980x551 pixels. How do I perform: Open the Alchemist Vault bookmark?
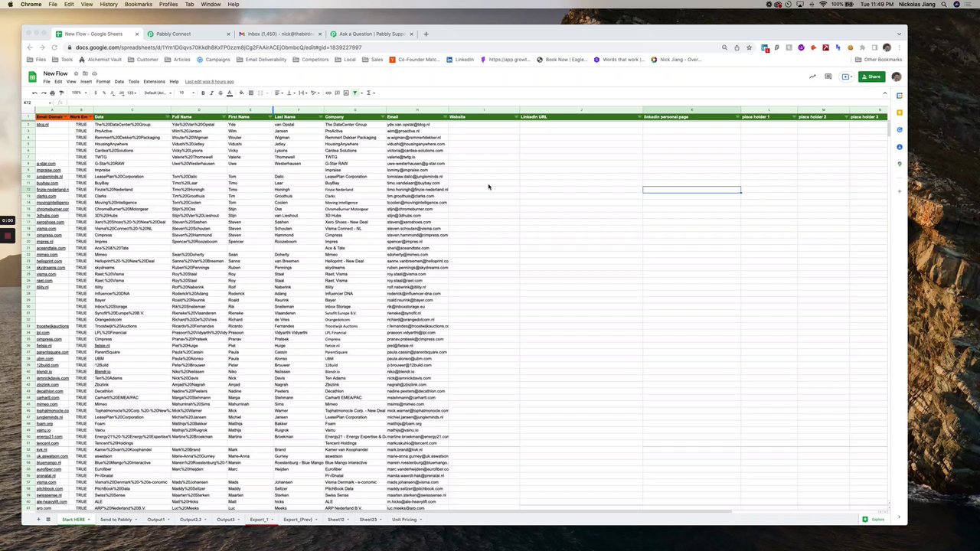click(101, 60)
